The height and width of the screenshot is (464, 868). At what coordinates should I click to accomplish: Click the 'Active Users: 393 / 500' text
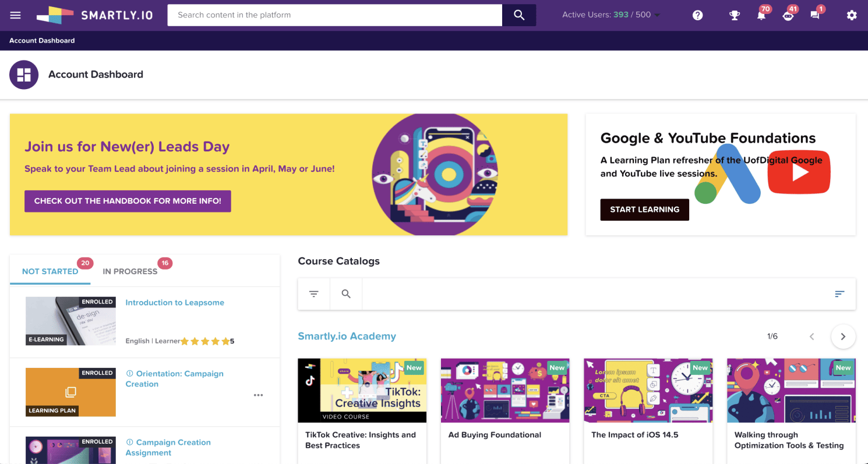[606, 15]
